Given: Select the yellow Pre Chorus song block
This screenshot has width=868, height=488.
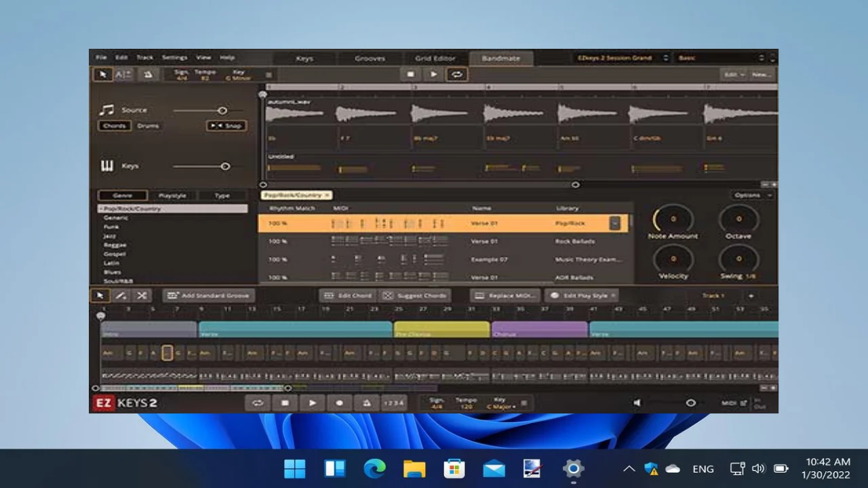Looking at the screenshot, I should 441,330.
